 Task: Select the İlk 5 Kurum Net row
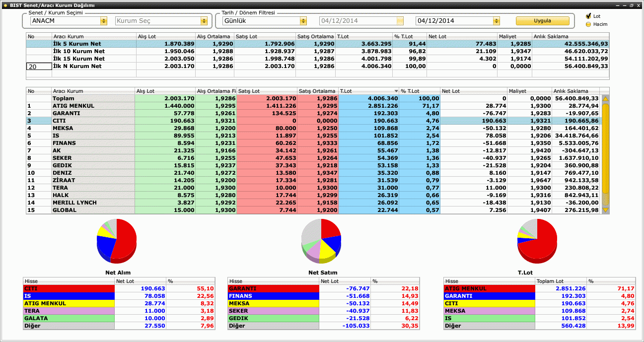[x=318, y=44]
